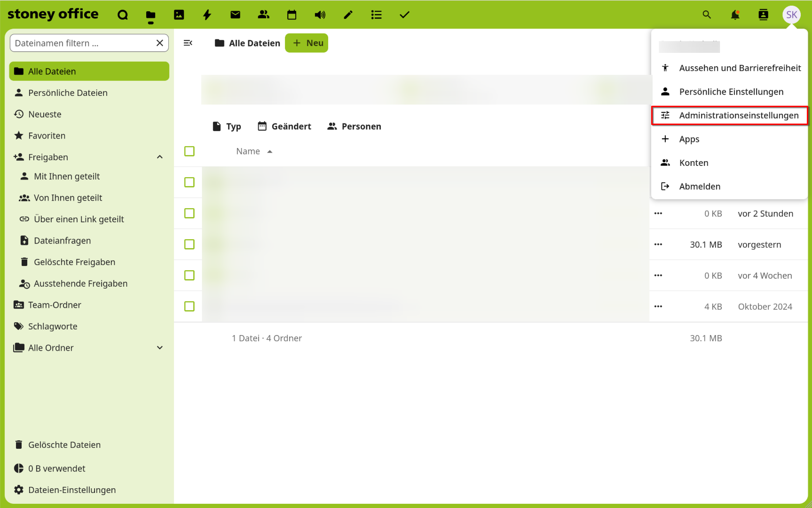Image resolution: width=812 pixels, height=508 pixels.
Task: Check the first file row checkbox
Action: (x=189, y=182)
